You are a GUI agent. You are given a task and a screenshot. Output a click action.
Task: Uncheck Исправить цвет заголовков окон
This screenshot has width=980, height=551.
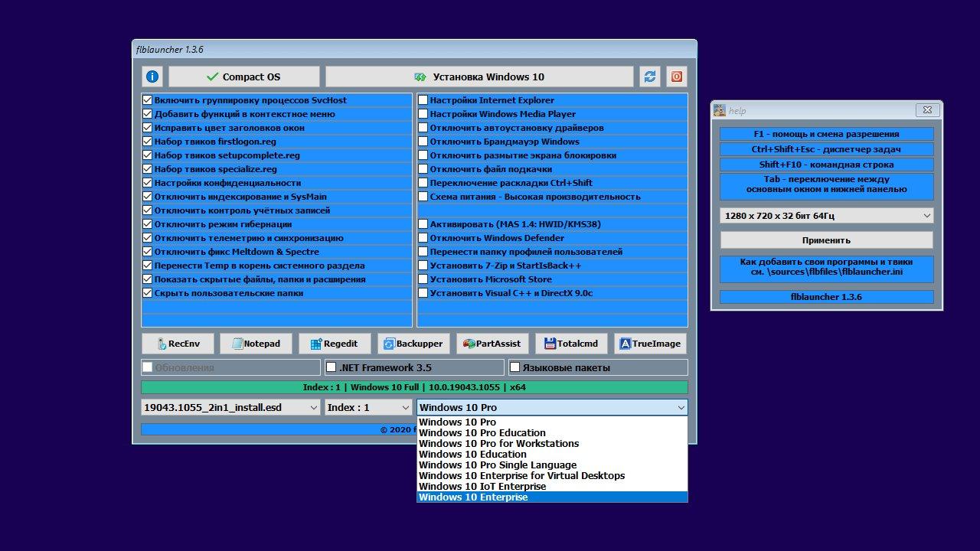pyautogui.click(x=149, y=128)
